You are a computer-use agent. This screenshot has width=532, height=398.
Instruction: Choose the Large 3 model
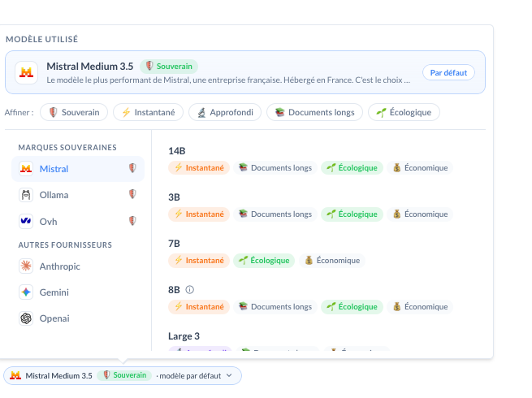(184, 336)
